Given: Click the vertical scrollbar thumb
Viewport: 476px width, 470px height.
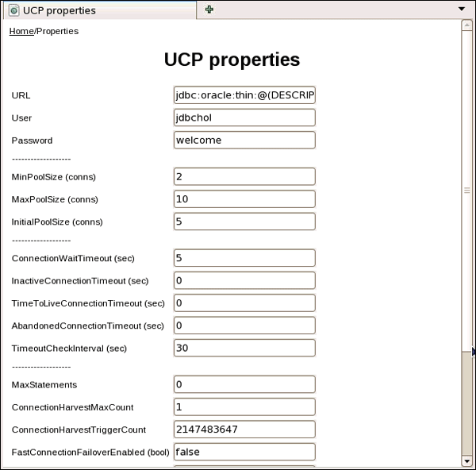Looking at the screenshot, I should click(x=466, y=191).
